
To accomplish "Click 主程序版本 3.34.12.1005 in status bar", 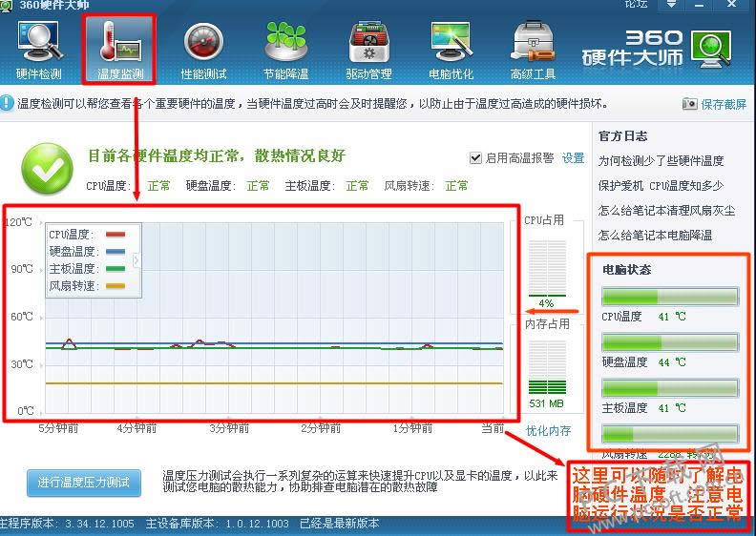I will pyautogui.click(x=69, y=524).
